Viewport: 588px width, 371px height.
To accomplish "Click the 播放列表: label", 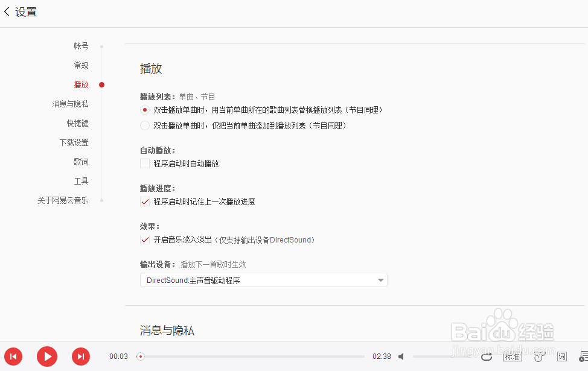I will pyautogui.click(x=158, y=97).
